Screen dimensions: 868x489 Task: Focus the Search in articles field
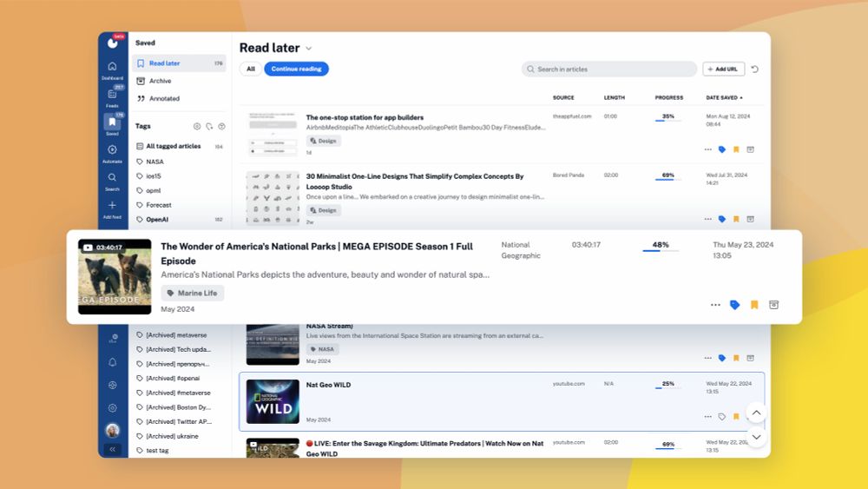click(x=609, y=69)
